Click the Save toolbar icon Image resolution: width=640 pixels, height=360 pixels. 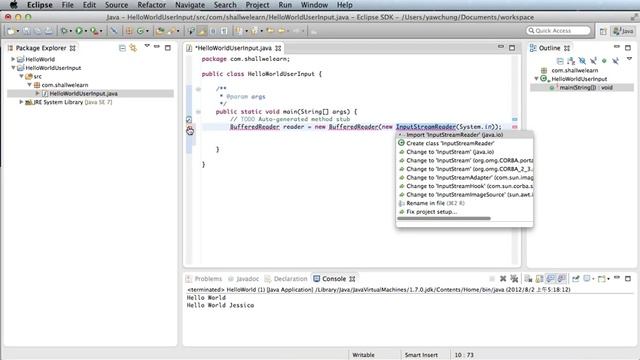point(27,31)
